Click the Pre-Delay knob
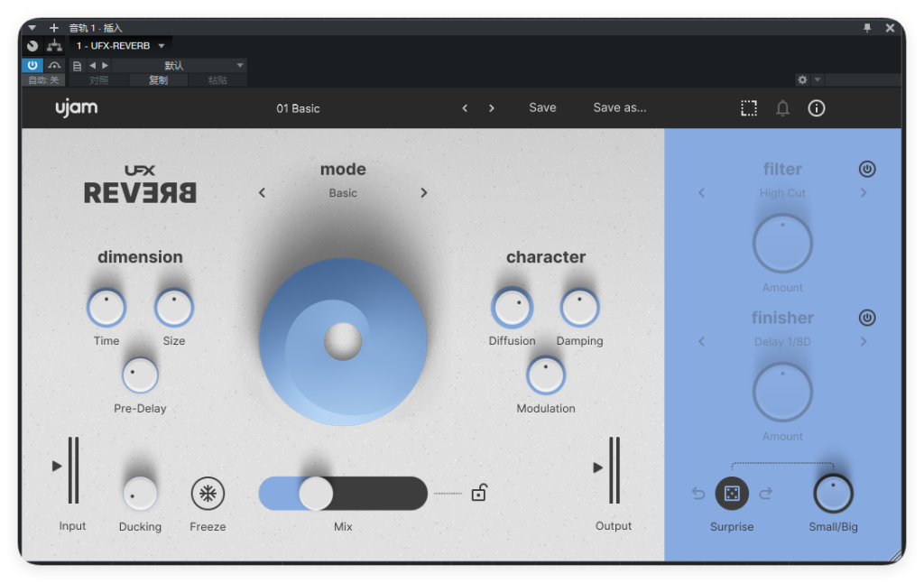 [140, 375]
